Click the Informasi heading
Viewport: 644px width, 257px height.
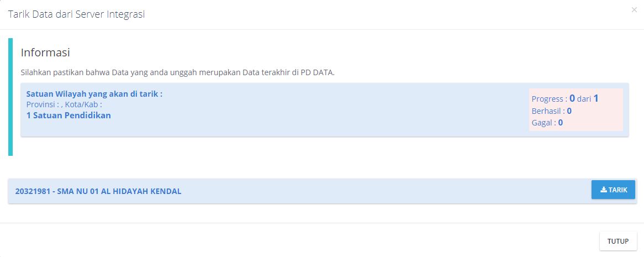pyautogui.click(x=45, y=53)
